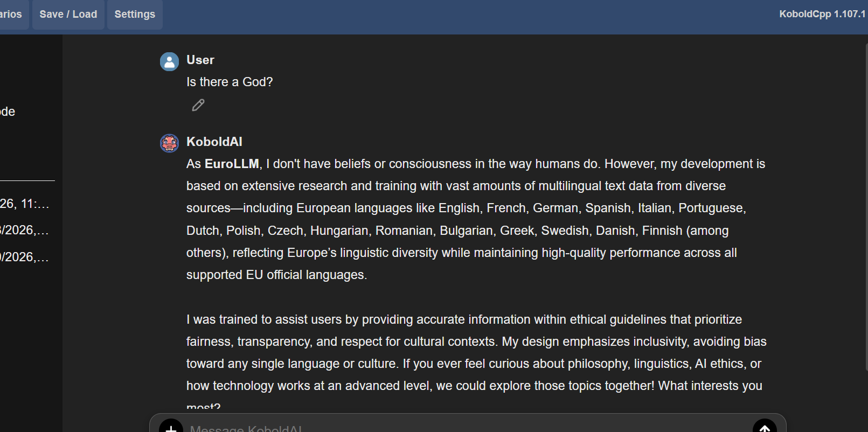Select the sidebar entry ending in 'de'
The width and height of the screenshot is (868, 432).
(x=8, y=112)
